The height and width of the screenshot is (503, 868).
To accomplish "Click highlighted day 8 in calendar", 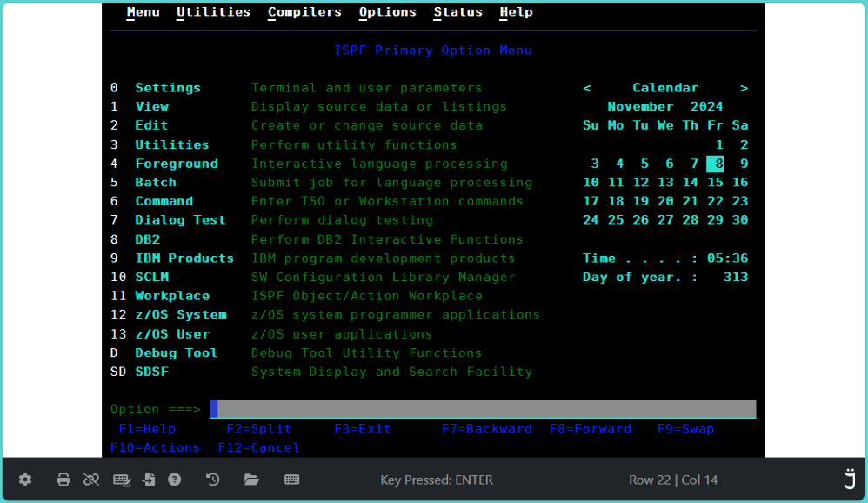I will click(x=715, y=164).
